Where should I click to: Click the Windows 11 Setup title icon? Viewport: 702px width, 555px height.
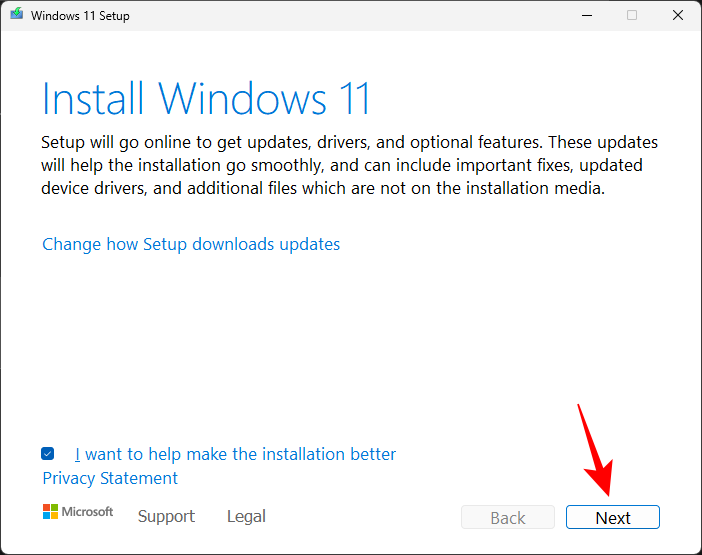click(x=17, y=14)
